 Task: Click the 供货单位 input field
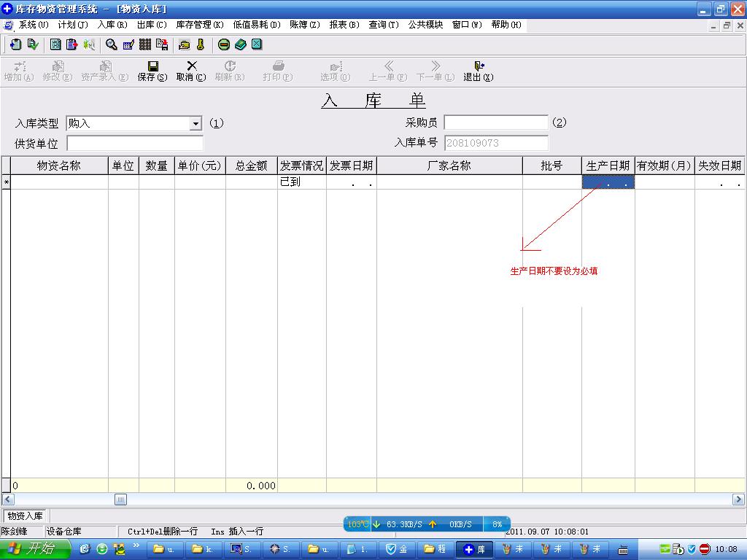point(135,144)
